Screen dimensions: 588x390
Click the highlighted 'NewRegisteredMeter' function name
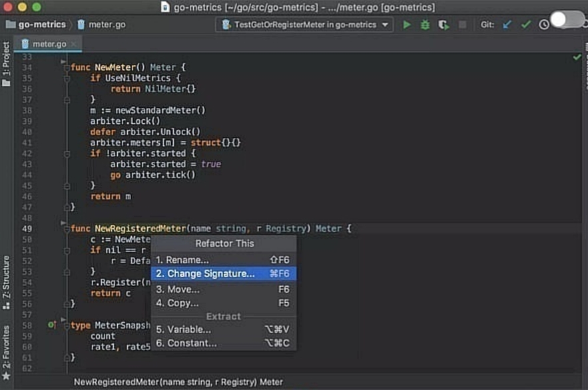click(x=140, y=229)
